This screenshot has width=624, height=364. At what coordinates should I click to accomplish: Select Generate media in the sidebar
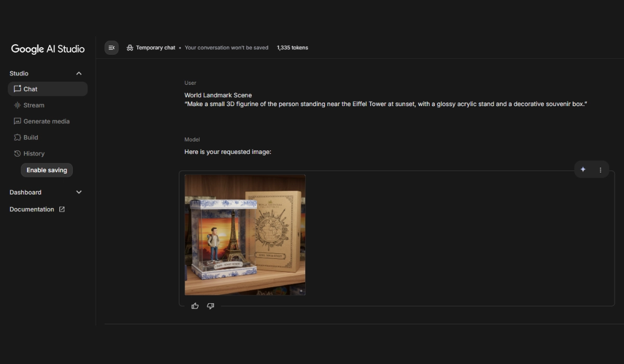click(46, 121)
